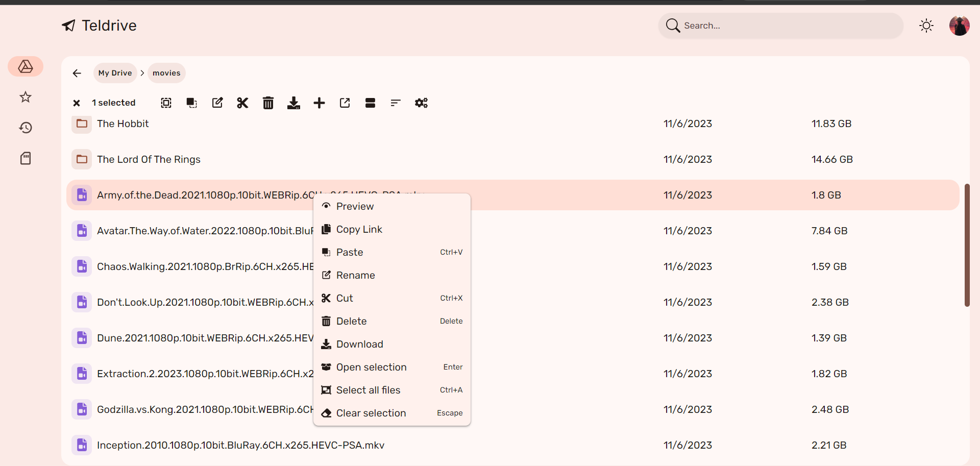Click the plus add icon in toolbar
Image resolution: width=980 pixels, height=466 pixels.
pos(319,103)
